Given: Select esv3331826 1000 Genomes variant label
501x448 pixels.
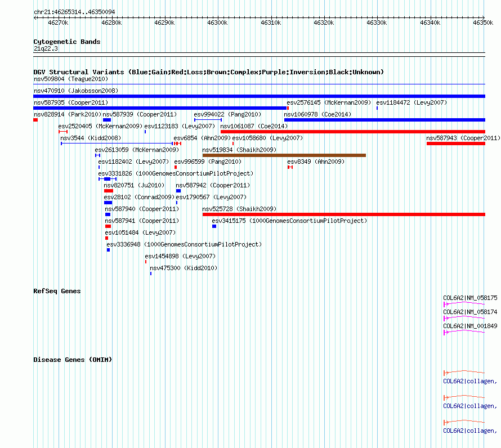Looking at the screenshot, I should [176, 173].
